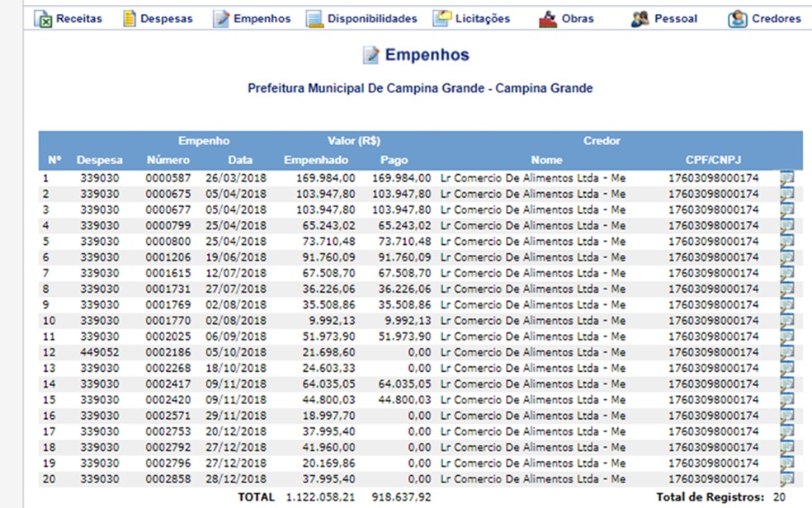The image size is (812, 508).
Task: Go to the Despesas menu
Action: pos(166,19)
